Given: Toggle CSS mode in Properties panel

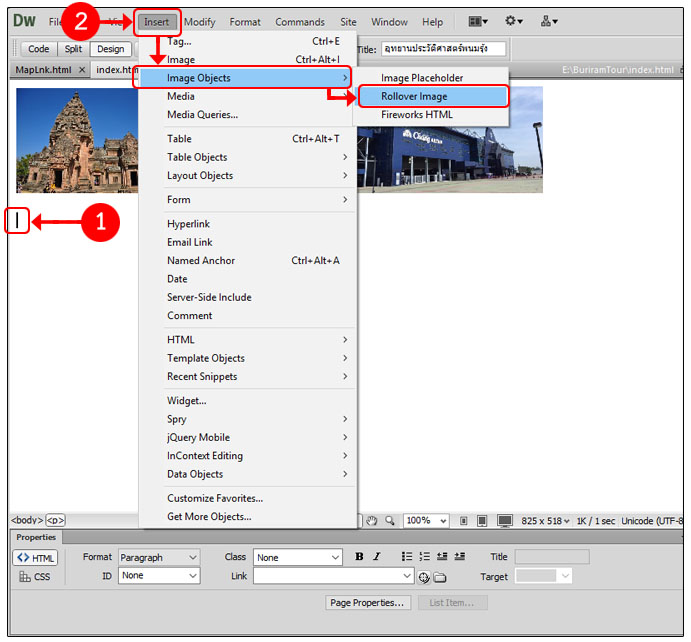Looking at the screenshot, I should 35,577.
